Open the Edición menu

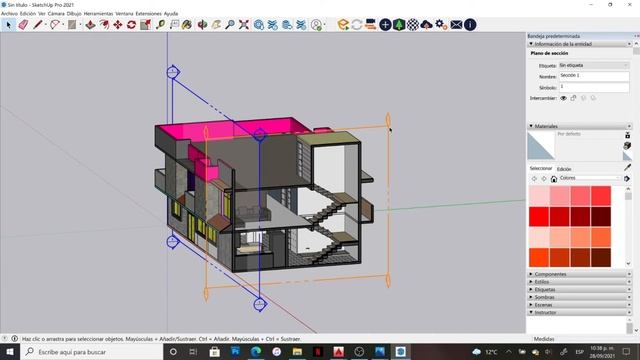pyautogui.click(x=28, y=13)
